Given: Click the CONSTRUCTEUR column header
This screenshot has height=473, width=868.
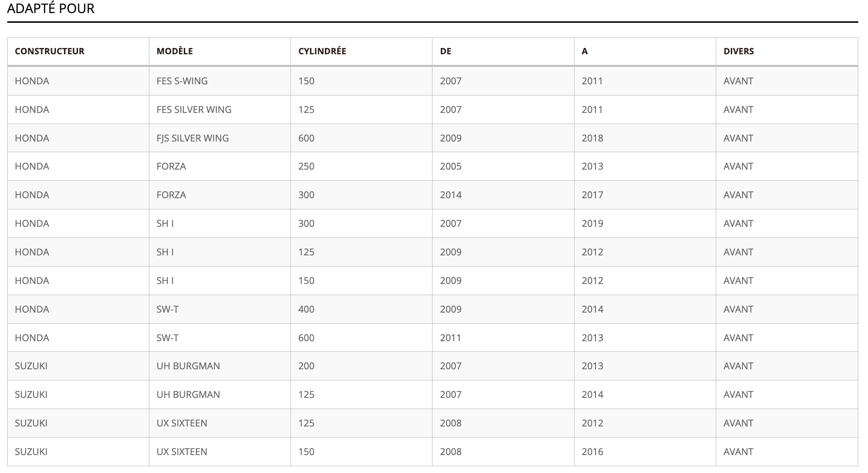Looking at the screenshot, I should click(x=49, y=51).
